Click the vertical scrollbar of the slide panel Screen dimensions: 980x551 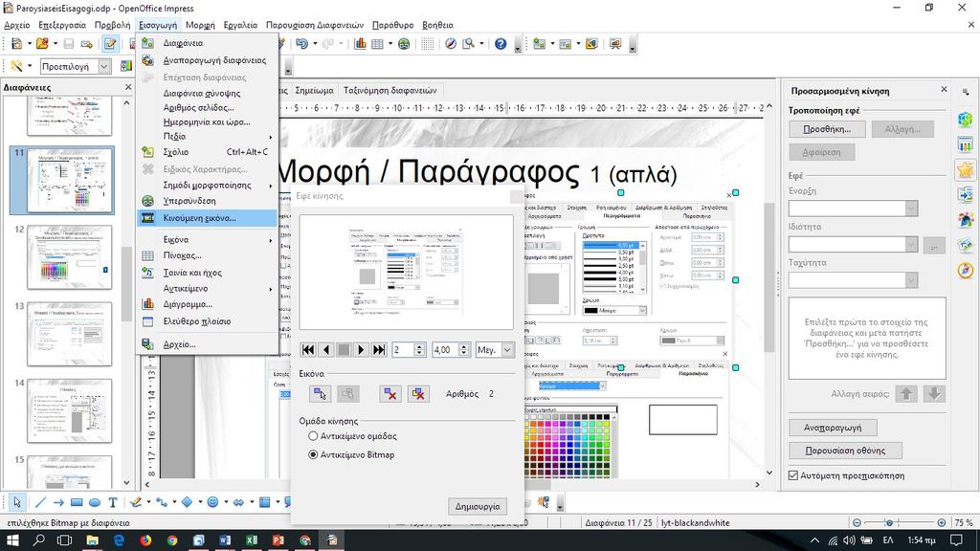(x=127, y=292)
